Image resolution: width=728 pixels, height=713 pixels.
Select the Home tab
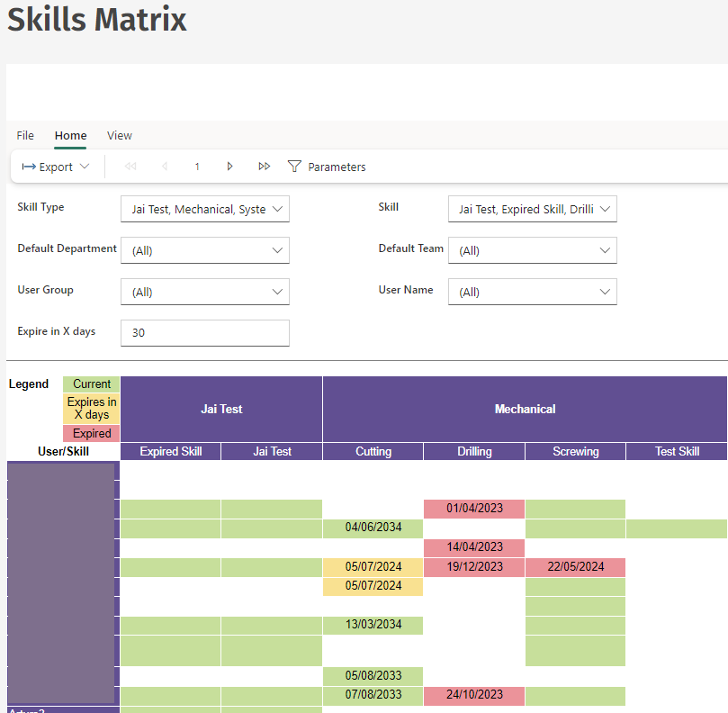click(x=70, y=136)
